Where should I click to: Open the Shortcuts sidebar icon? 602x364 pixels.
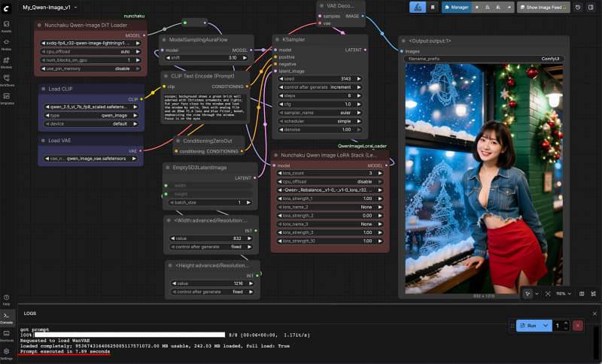coord(7,335)
